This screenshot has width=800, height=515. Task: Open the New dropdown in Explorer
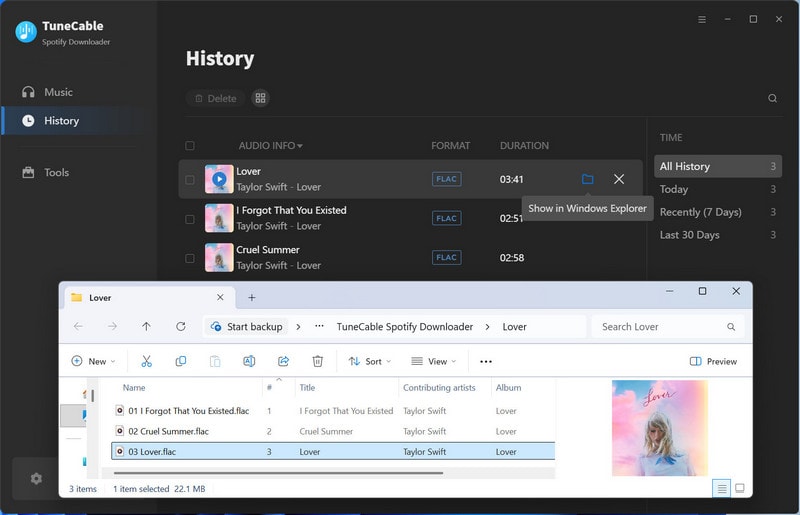93,361
